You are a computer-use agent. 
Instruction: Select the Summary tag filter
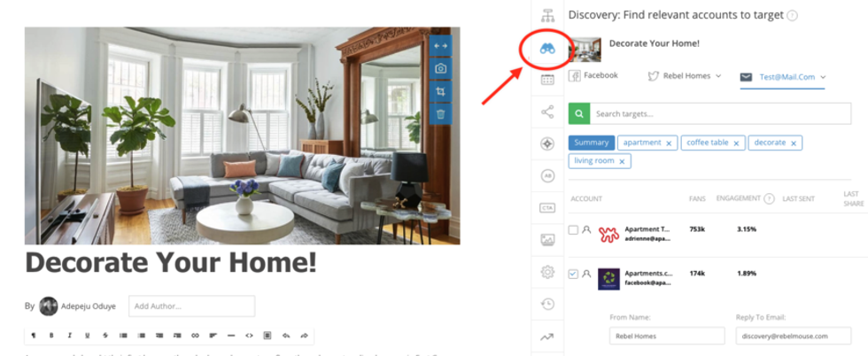(591, 143)
